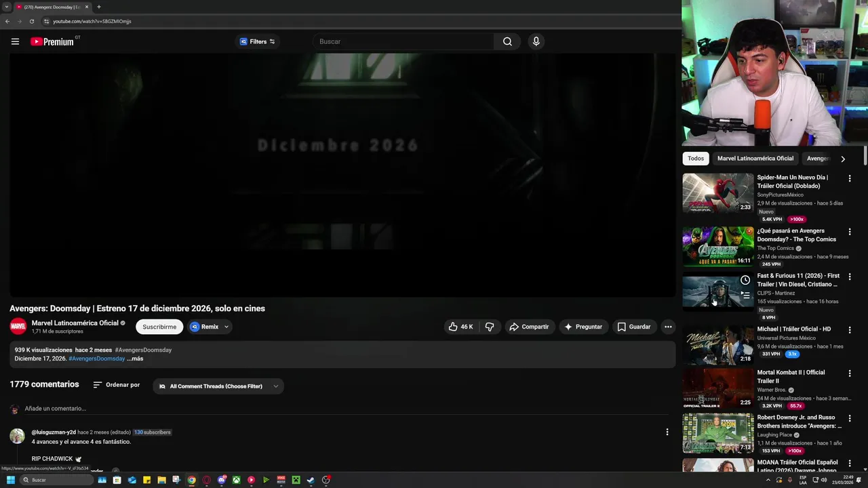The width and height of the screenshot is (868, 488).
Task: Expand the Remix dropdown arrow
Action: 226,327
